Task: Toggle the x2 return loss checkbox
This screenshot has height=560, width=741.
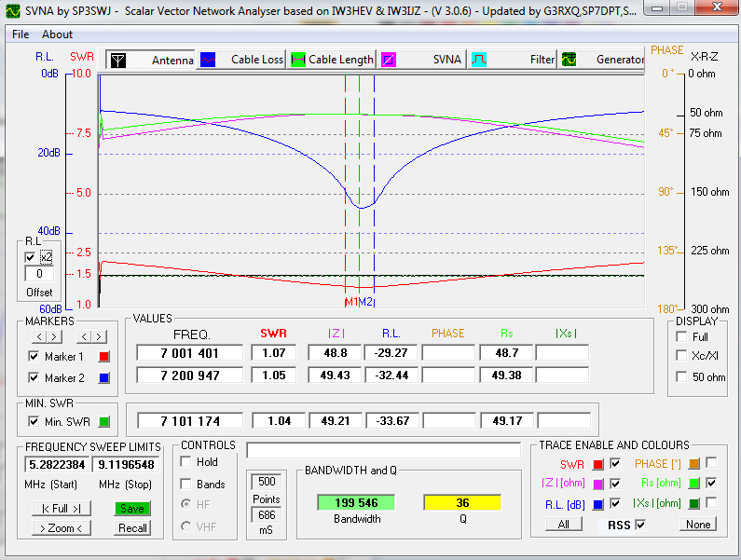Action: point(31,257)
